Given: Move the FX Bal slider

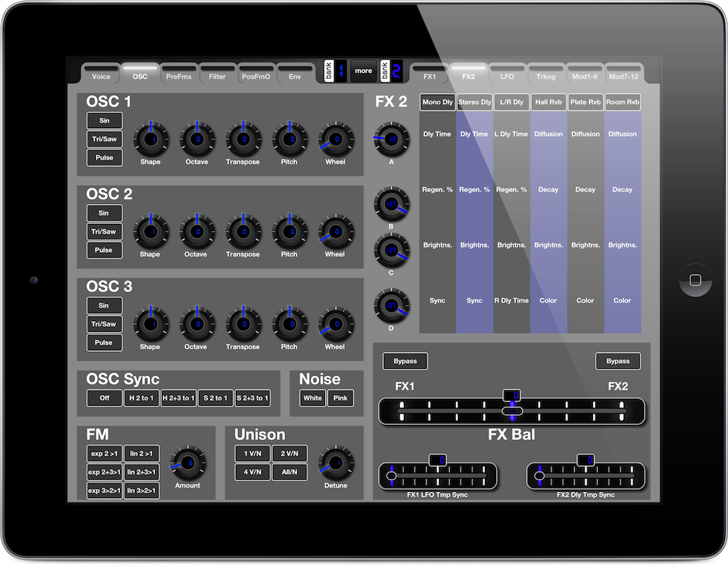Looking at the screenshot, I should pyautogui.click(x=511, y=411).
